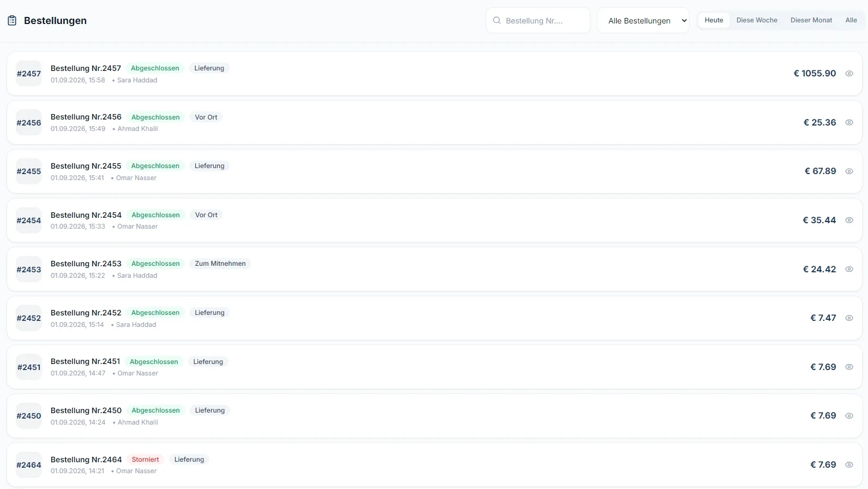
Task: Click Ahmad Khalil on order 2450
Action: [137, 422]
